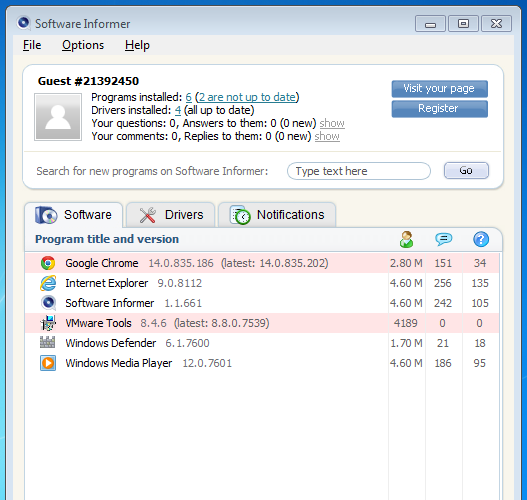Click the Notifications tab clock icon
The width and height of the screenshot is (527, 500).
coord(240,215)
